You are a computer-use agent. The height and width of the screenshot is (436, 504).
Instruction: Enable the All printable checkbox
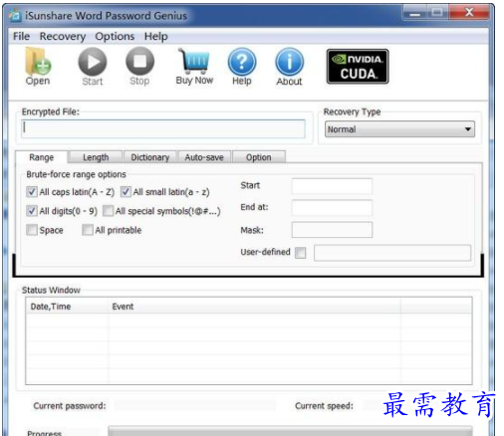click(88, 230)
